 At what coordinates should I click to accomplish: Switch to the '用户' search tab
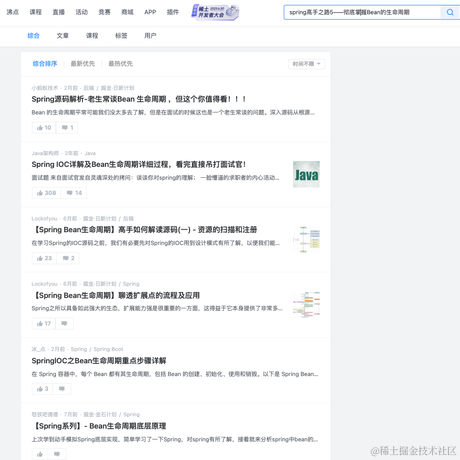coord(150,36)
